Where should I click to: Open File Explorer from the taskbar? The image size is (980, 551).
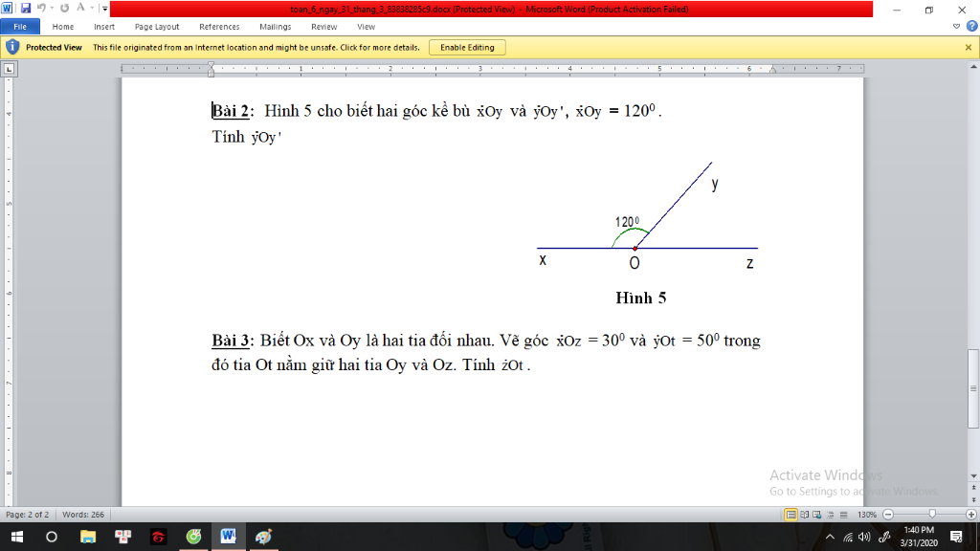point(88,537)
